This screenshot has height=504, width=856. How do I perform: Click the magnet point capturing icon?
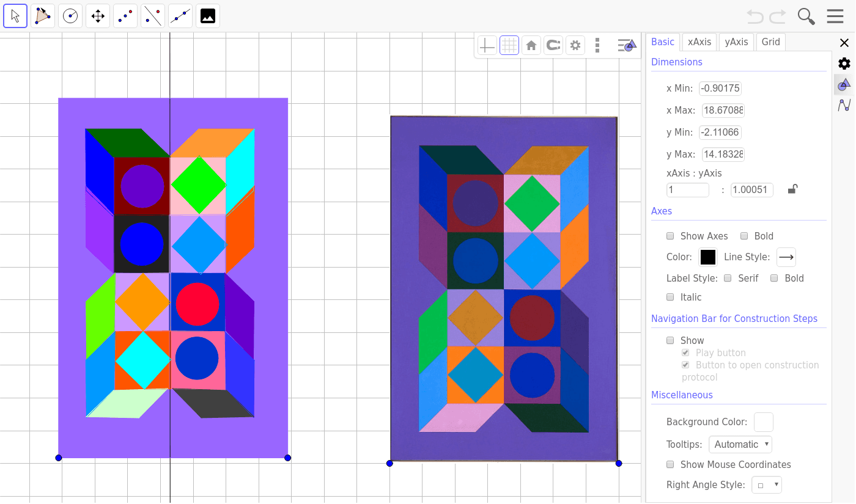coord(553,45)
